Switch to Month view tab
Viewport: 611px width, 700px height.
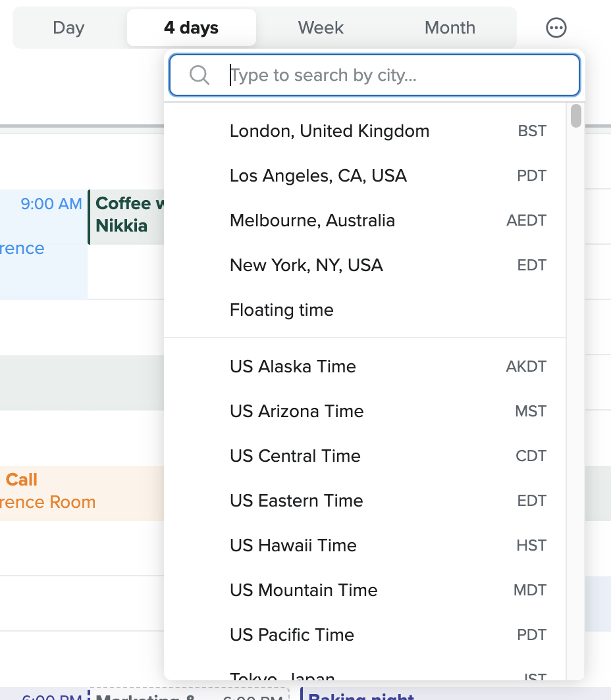(450, 28)
